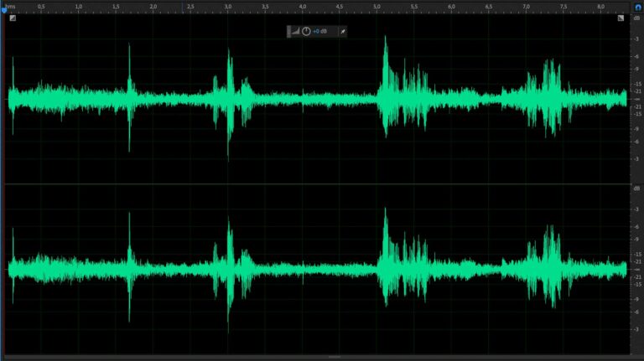644x361 pixels.
Task: Click the 3.0 second mark on time ruler
Action: [228, 7]
